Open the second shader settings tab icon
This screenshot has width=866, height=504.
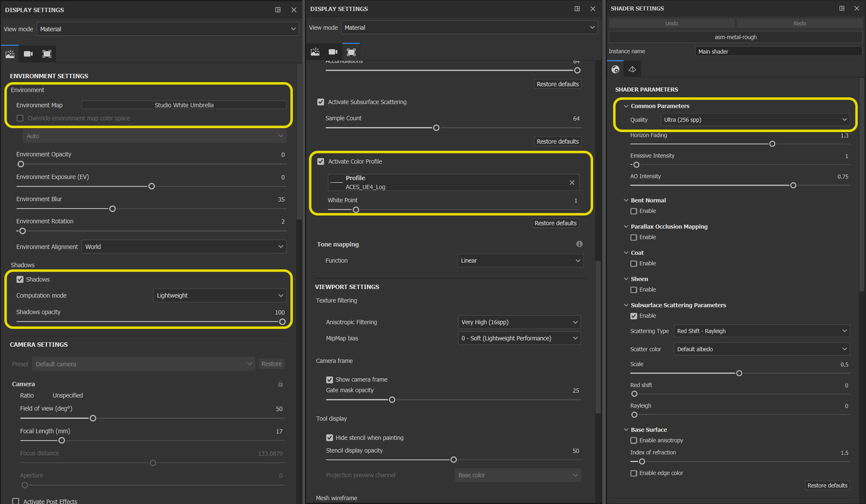(x=632, y=70)
